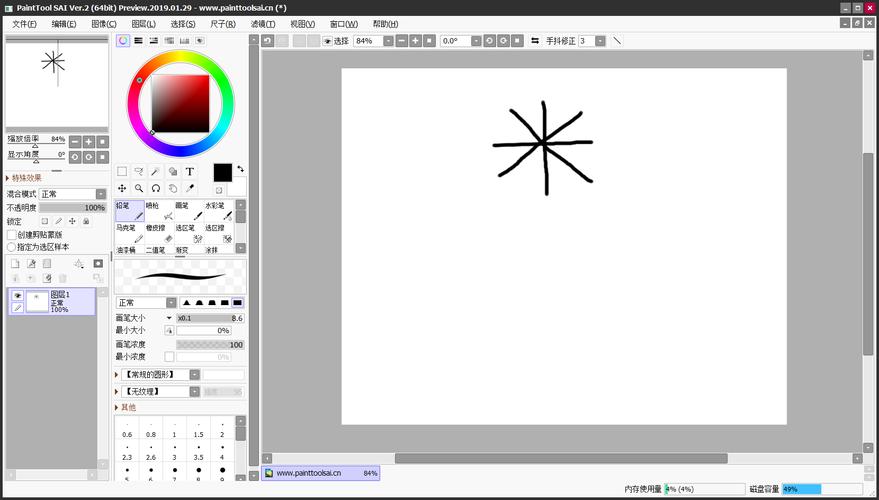This screenshot has width=879, height=500.
Task: Open the 文件(F) menu
Action: click(x=24, y=24)
